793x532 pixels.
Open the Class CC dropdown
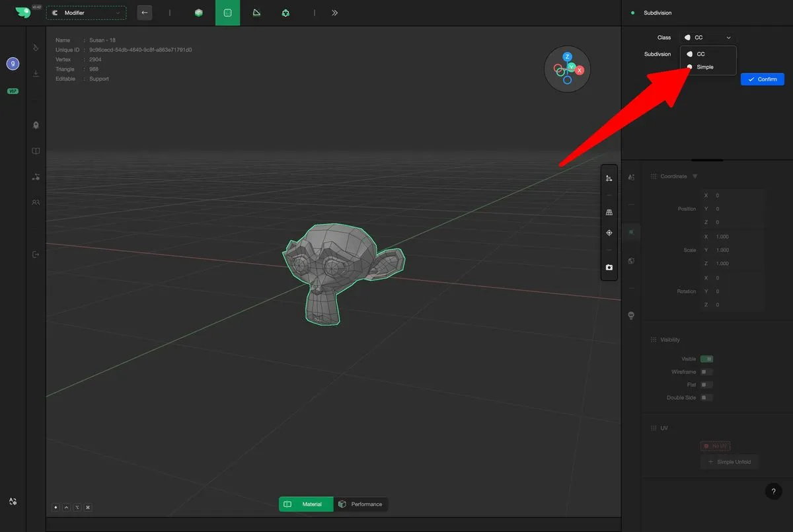point(708,38)
